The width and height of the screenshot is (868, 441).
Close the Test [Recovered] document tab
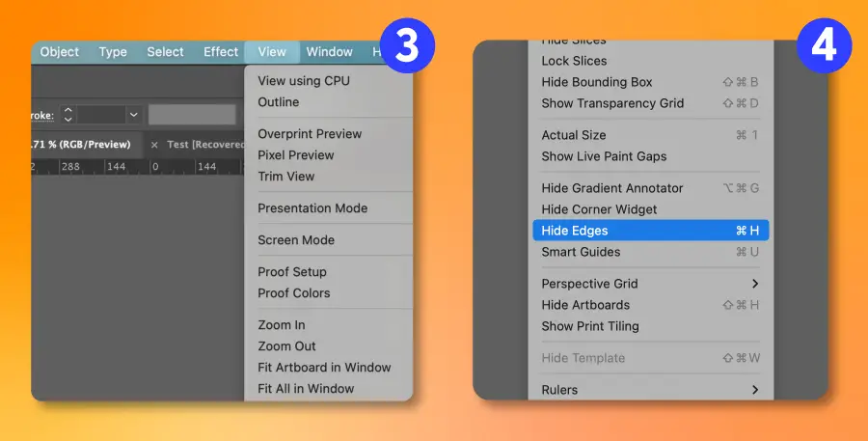coord(154,145)
